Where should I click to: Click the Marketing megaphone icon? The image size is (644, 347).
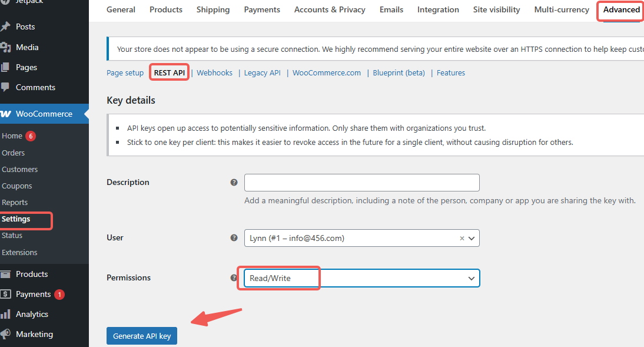5,334
